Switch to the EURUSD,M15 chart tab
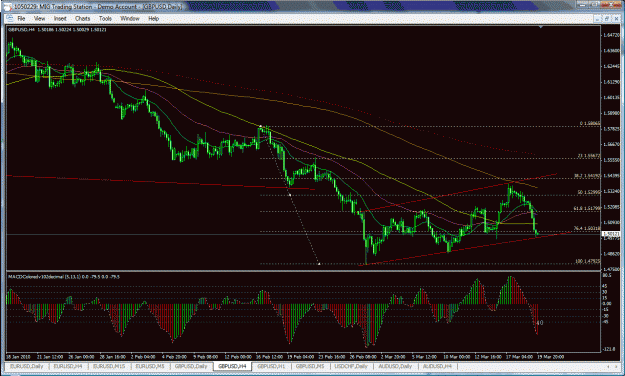Screen dimensions: 625x376 (109, 366)
